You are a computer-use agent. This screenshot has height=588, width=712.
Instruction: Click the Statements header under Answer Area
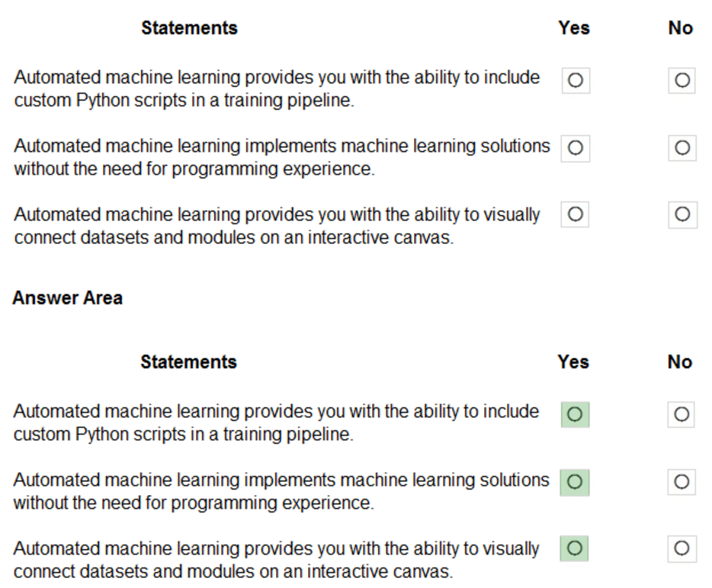coord(188,362)
